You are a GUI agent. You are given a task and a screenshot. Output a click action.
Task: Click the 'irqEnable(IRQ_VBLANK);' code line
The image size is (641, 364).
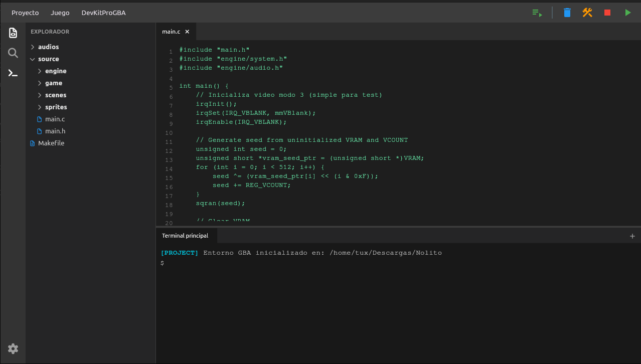click(x=241, y=122)
